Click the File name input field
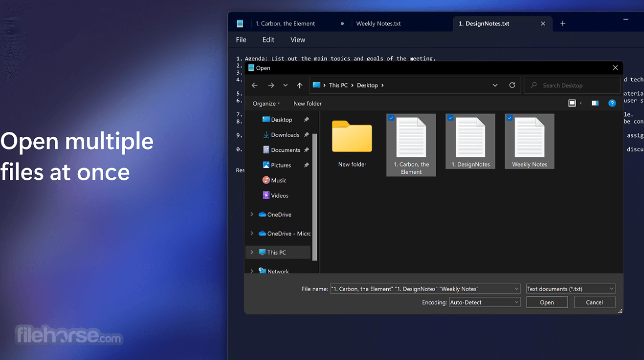Screen dimensions: 644x360 pos(425,289)
